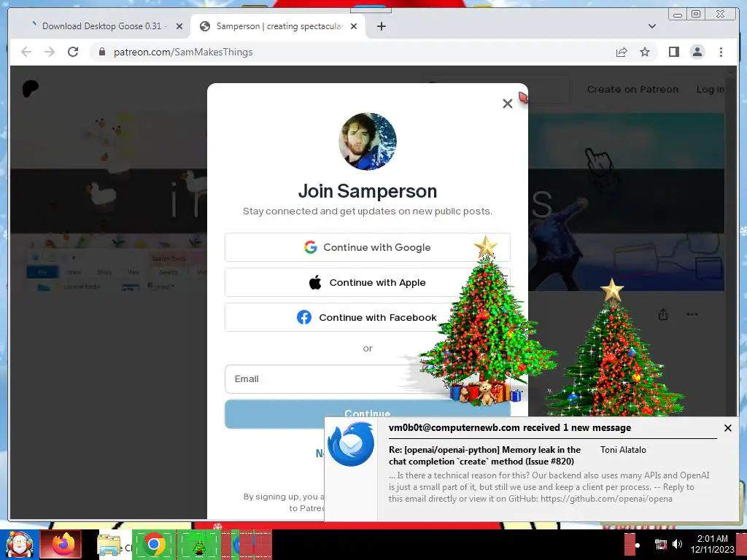This screenshot has width=747, height=560.
Task: Click the patreon.com address bar
Action: point(352,52)
